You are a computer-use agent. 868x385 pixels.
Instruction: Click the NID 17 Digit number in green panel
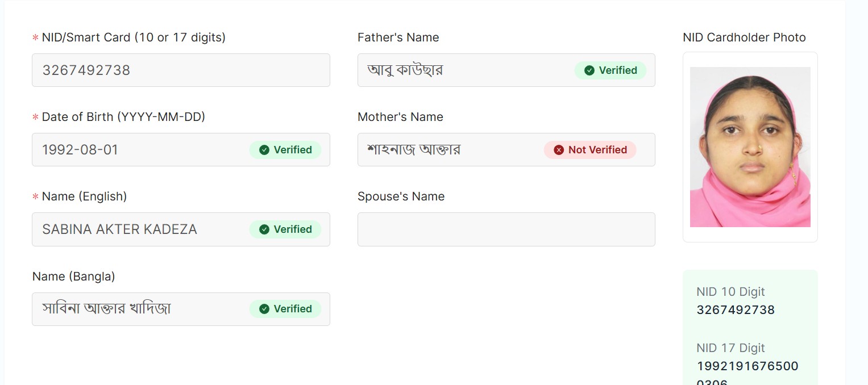click(747, 366)
